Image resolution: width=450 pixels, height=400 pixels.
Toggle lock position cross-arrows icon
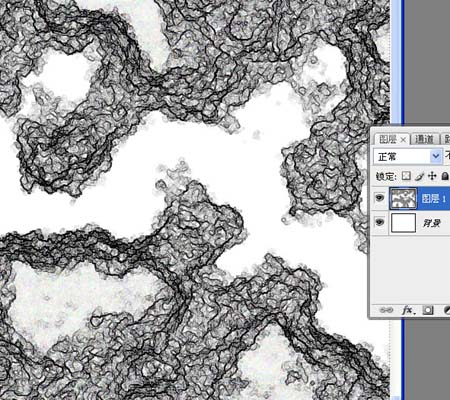432,176
